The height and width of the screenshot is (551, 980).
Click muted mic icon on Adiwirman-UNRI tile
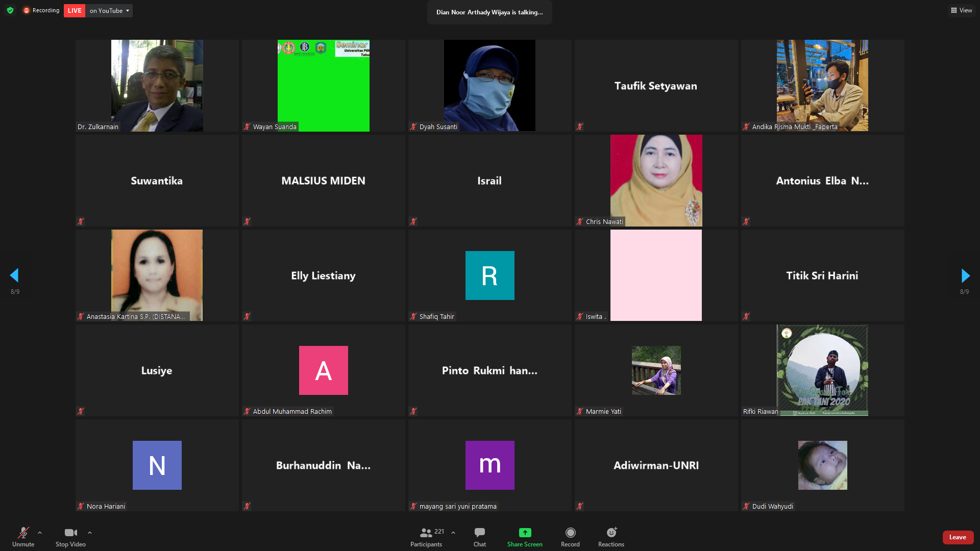(580, 506)
